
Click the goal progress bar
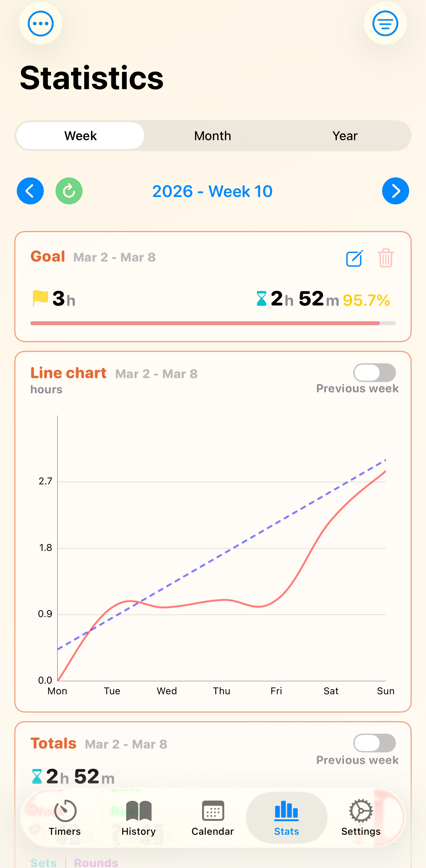[213, 323]
